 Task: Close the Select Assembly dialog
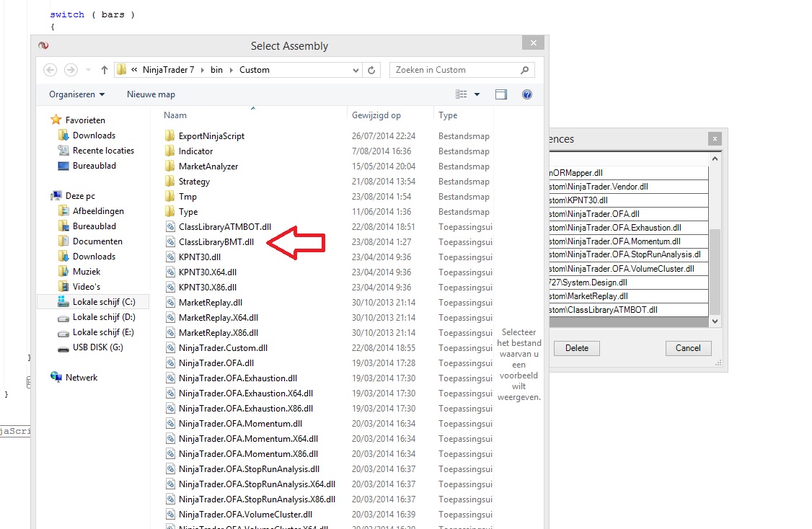(x=533, y=43)
